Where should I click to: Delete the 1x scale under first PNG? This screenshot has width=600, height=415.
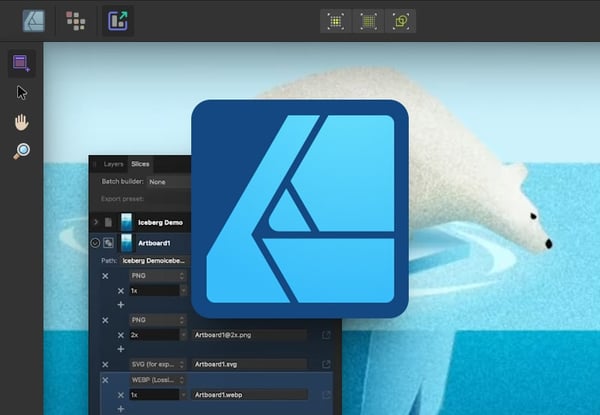tap(121, 291)
